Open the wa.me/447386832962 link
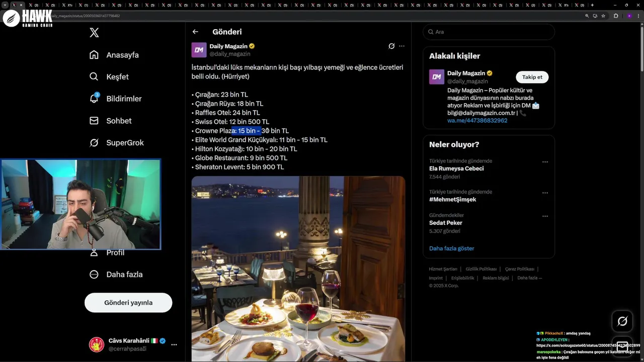The height and width of the screenshot is (362, 644). 477,121
